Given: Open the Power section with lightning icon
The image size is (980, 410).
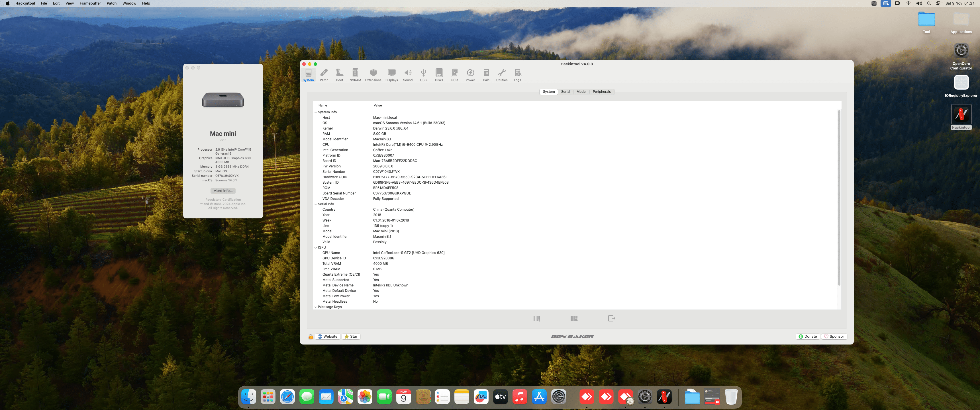Looking at the screenshot, I should click(x=470, y=75).
